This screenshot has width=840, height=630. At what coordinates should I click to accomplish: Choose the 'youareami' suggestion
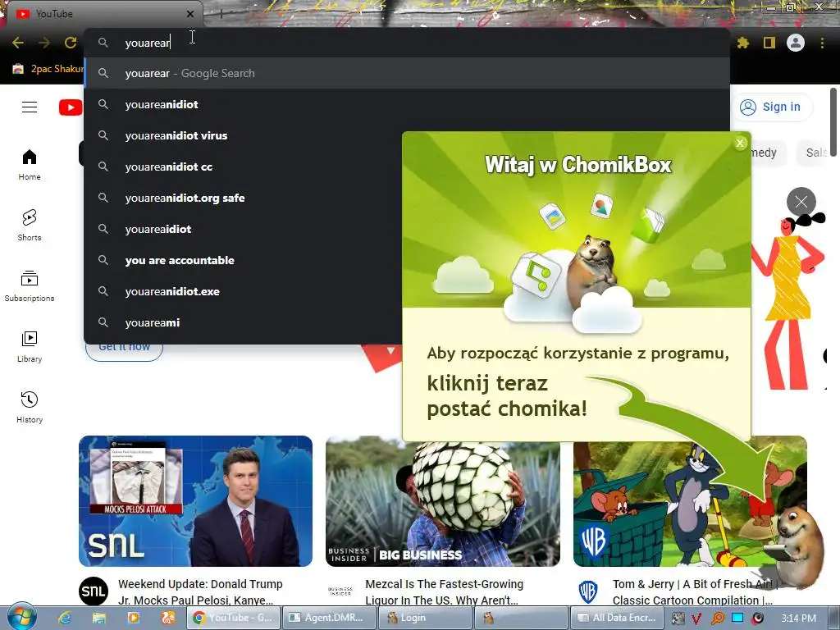(x=243, y=322)
